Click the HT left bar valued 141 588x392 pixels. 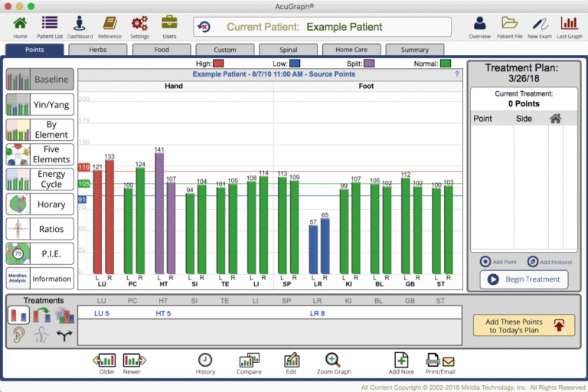(159, 214)
